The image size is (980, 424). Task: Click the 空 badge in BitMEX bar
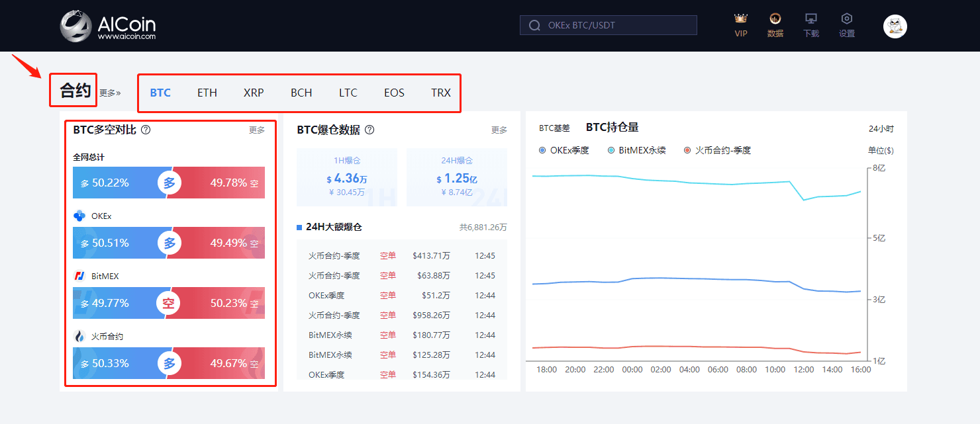point(170,304)
